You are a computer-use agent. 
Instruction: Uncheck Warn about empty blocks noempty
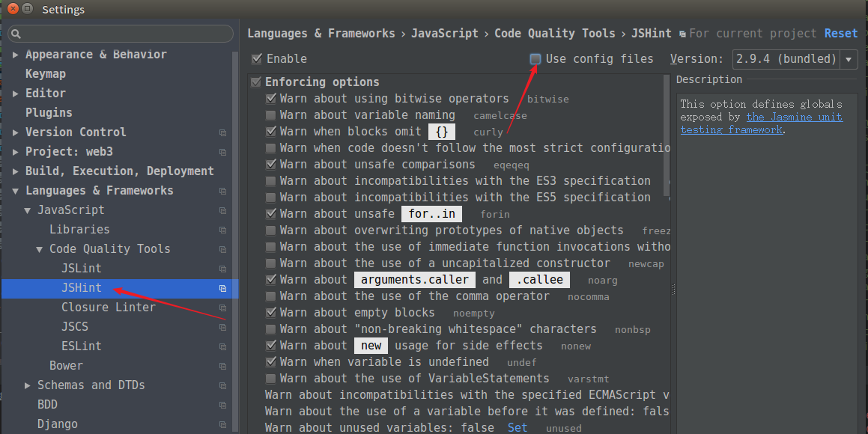click(270, 312)
